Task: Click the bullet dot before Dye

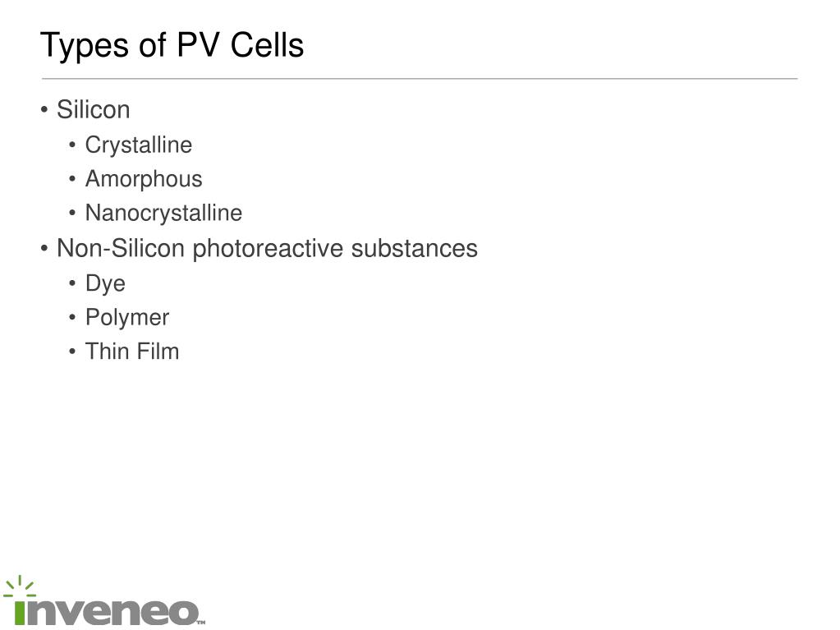Action: [72, 283]
